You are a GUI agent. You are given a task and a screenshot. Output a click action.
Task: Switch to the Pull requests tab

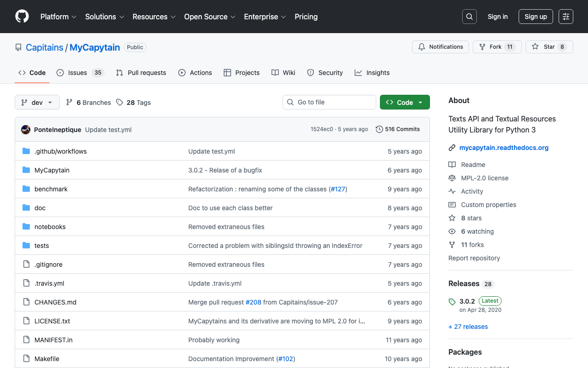click(141, 73)
